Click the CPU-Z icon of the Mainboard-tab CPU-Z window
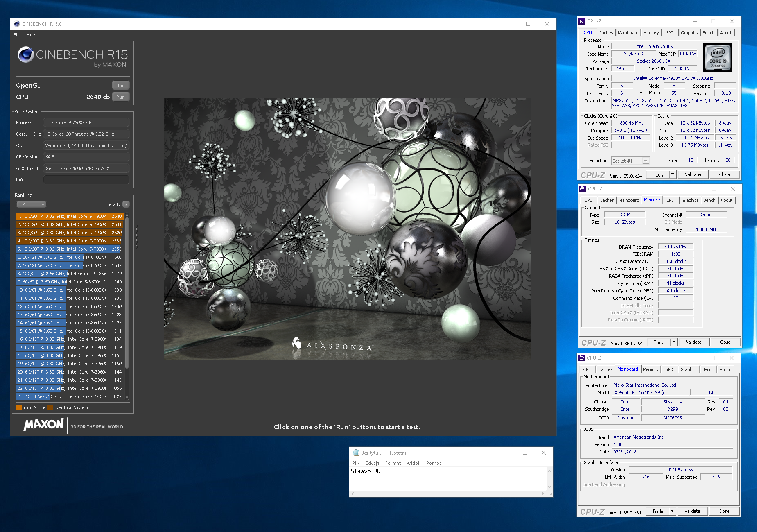Image resolution: width=757 pixels, height=532 pixels. click(x=581, y=358)
